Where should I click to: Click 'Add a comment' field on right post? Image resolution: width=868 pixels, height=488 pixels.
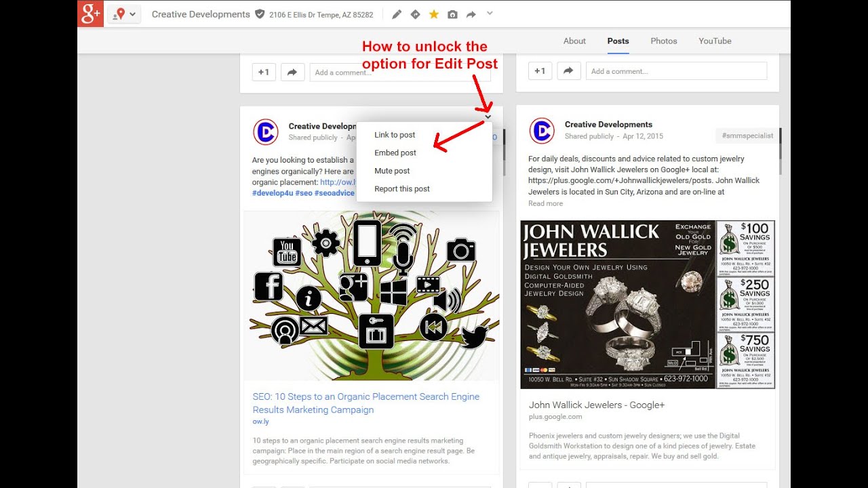(x=676, y=71)
